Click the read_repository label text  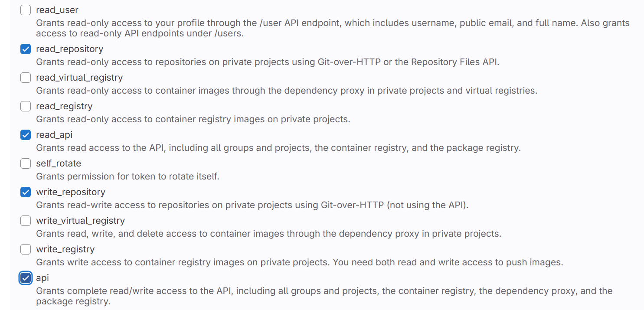pyautogui.click(x=69, y=49)
